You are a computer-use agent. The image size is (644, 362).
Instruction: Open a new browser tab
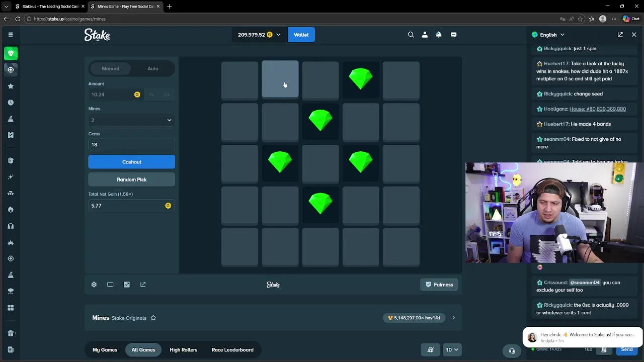[170, 7]
